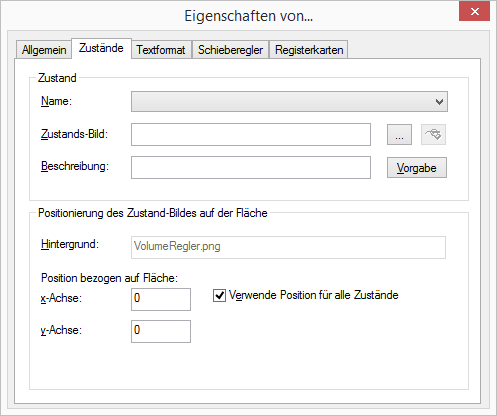Open the browse button with three dots
497x416 pixels.
pyautogui.click(x=399, y=135)
